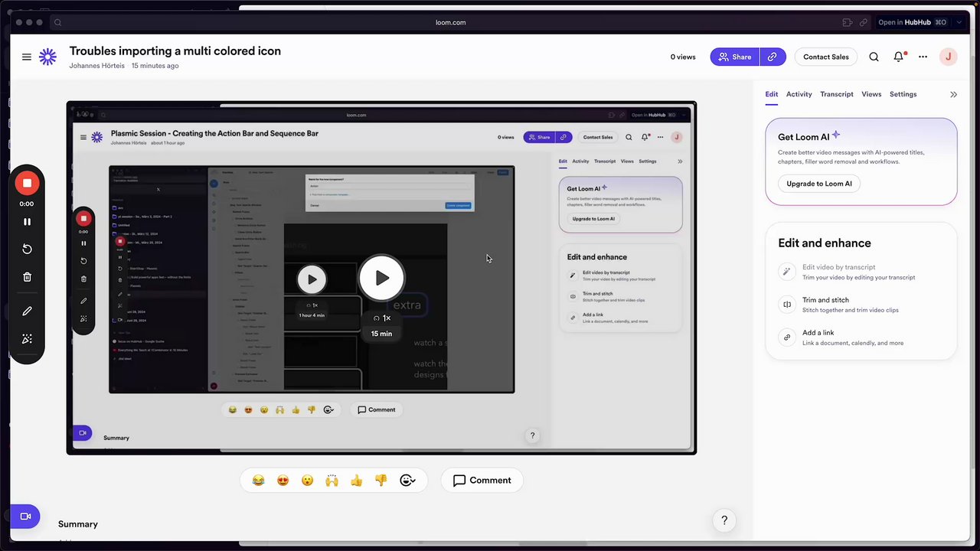Viewport: 980px width, 551px height.
Task: Click the magnifier icon in the browser address bar
Action: (57, 22)
